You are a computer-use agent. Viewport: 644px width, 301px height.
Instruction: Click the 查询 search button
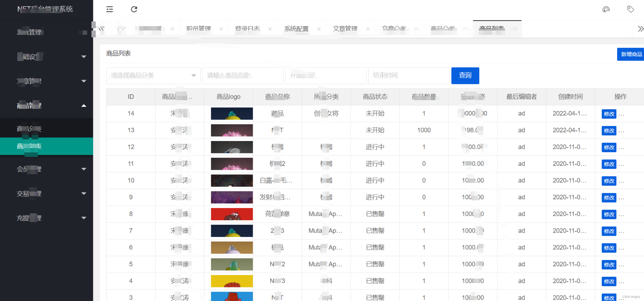(x=465, y=75)
